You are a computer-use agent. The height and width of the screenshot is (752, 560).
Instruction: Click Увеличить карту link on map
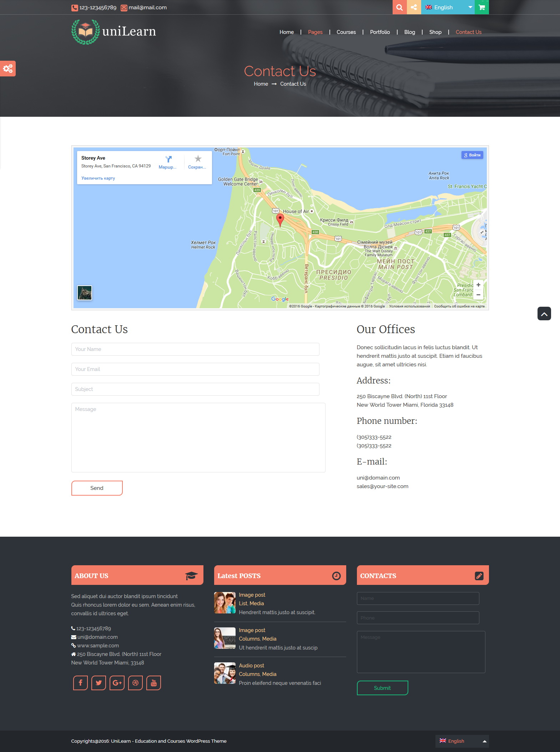pos(98,178)
